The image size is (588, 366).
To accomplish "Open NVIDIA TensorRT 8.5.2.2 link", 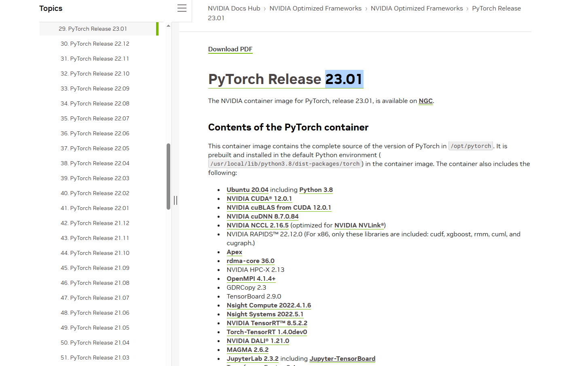I will (267, 323).
